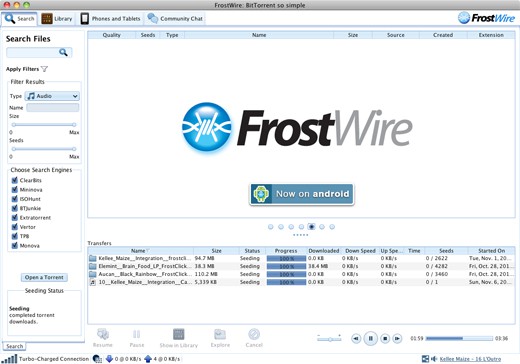Viewport: 520px width, 364px height.
Task: Click the firewall globe status icon
Action: click(97, 359)
